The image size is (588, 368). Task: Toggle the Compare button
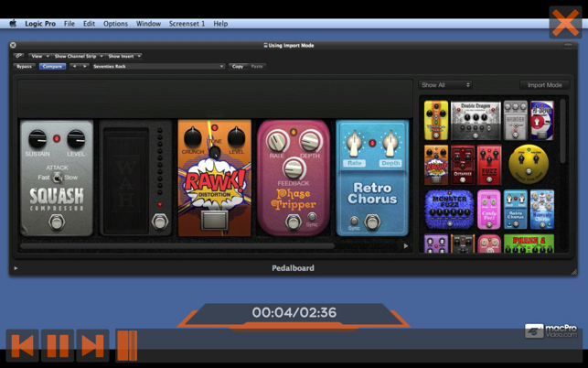(52, 67)
